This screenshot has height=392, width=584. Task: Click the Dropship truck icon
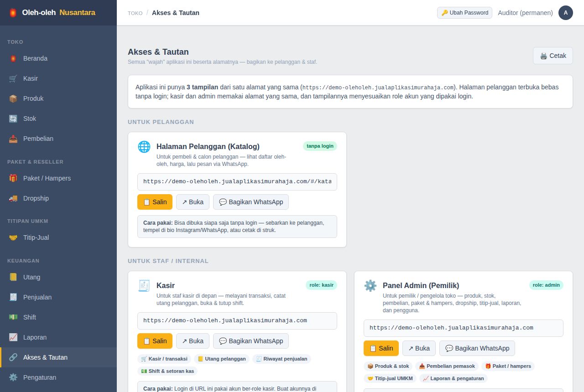point(13,198)
